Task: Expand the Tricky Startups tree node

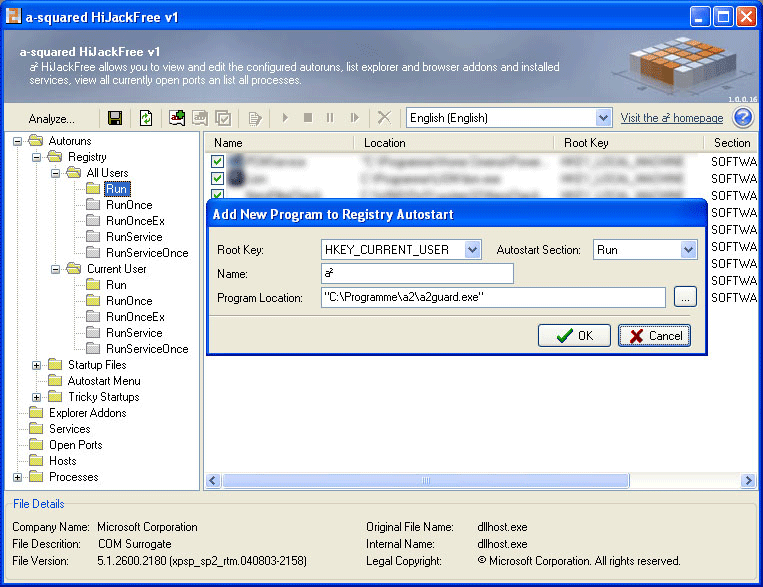Action: [36, 397]
